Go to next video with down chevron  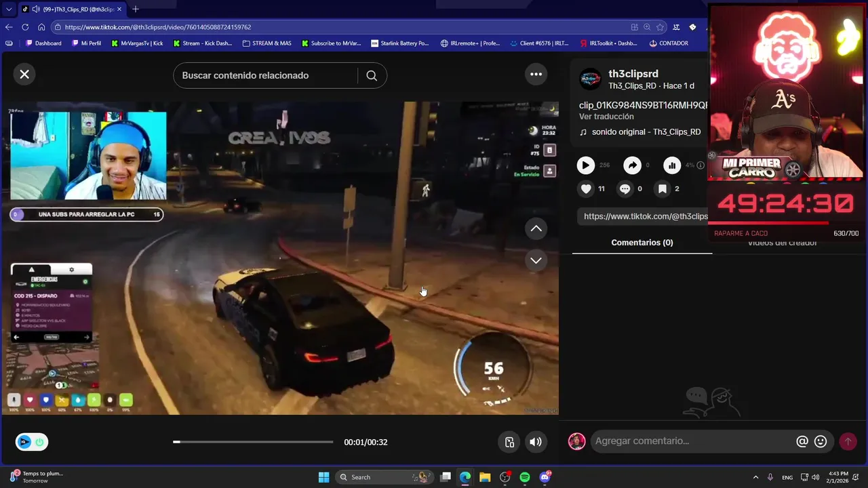[536, 260]
